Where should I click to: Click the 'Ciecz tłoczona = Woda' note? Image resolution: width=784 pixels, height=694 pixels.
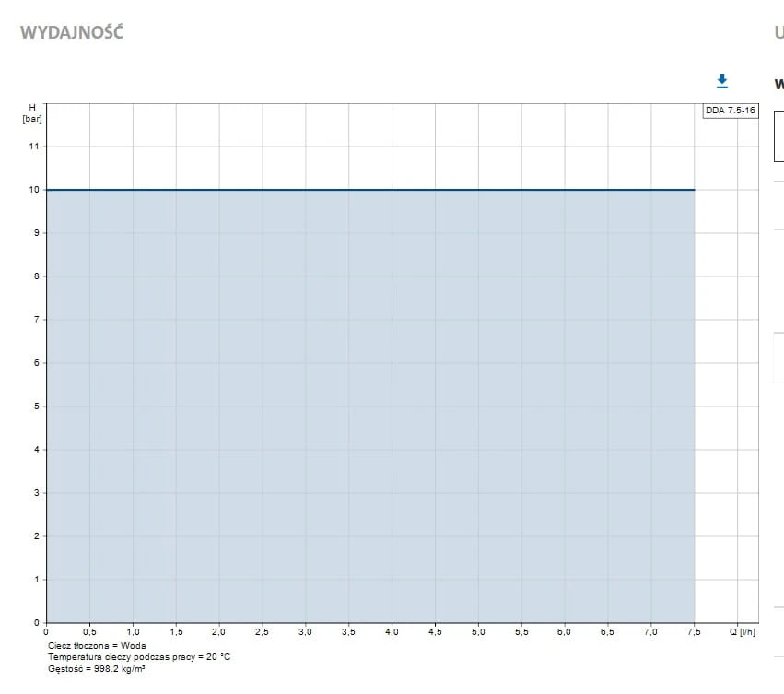pyautogui.click(x=97, y=646)
